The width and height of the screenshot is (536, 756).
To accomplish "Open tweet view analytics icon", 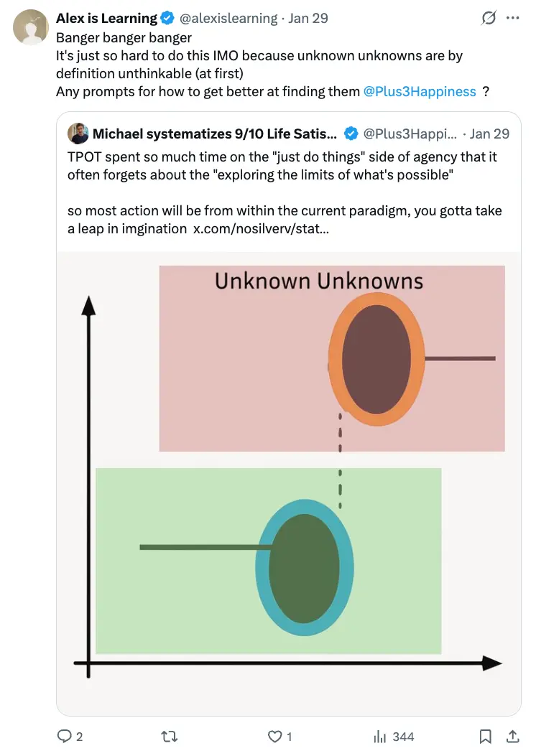I will pos(380,736).
